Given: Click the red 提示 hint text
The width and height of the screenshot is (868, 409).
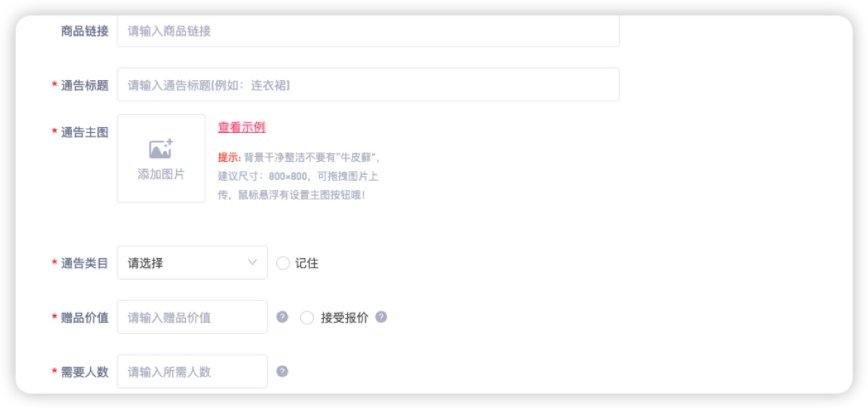Looking at the screenshot, I should pos(229,157).
